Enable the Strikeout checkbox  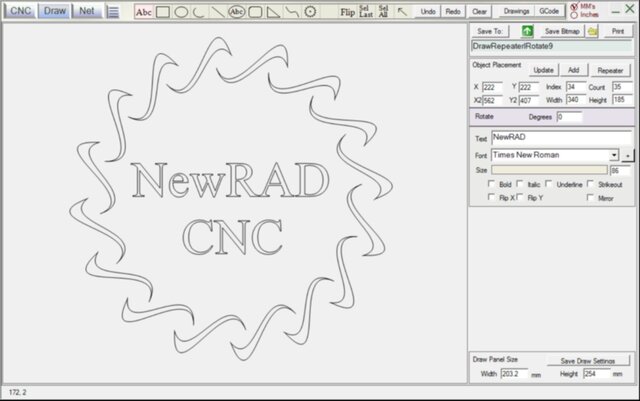pos(590,184)
